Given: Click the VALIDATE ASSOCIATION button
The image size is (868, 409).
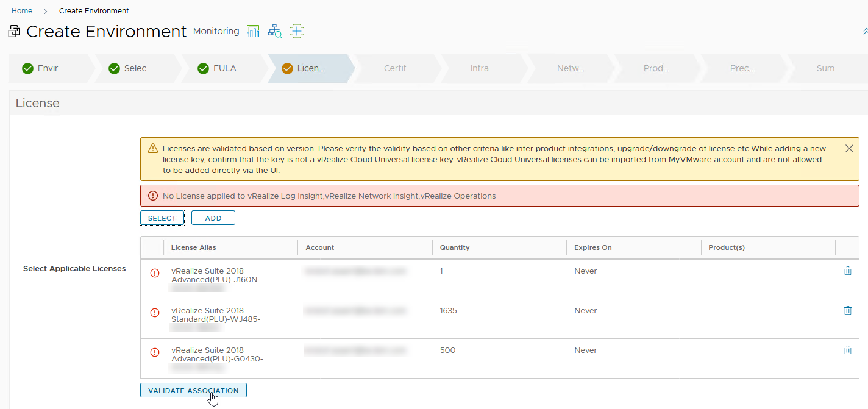Looking at the screenshot, I should pos(193,391).
